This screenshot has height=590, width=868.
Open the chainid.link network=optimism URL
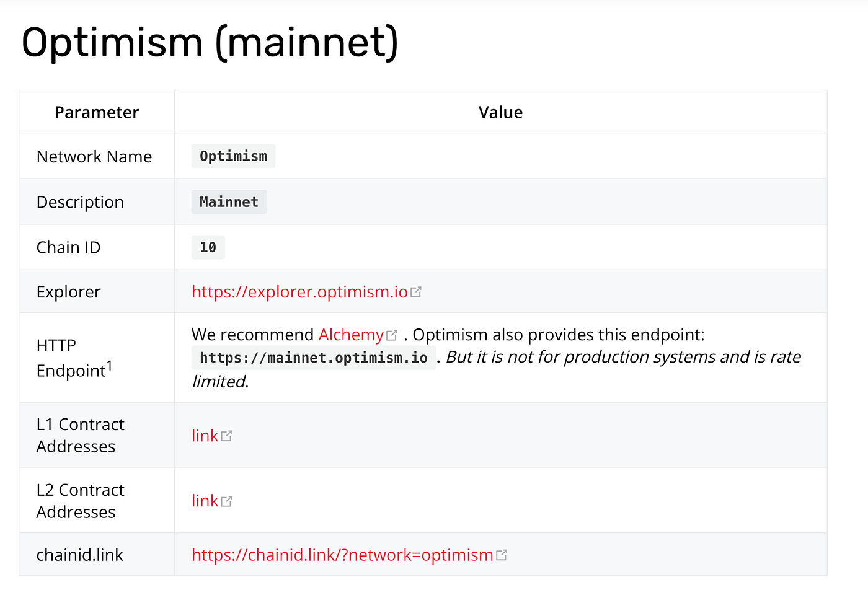(x=342, y=555)
